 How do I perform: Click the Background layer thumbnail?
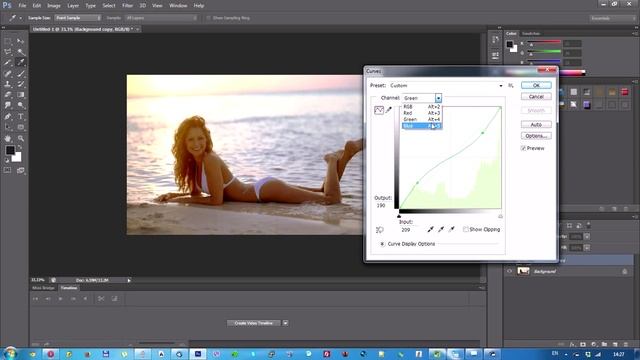click(523, 271)
